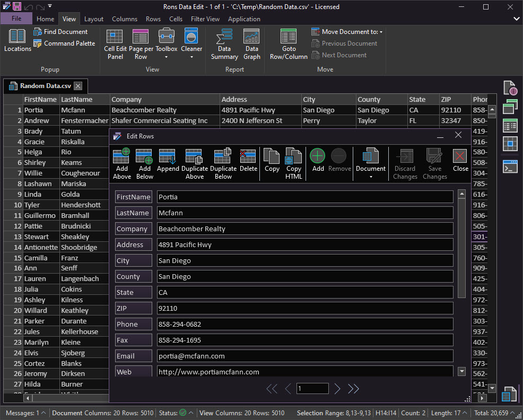Click the Add Below icon
The height and width of the screenshot is (420, 523).
pos(144,163)
